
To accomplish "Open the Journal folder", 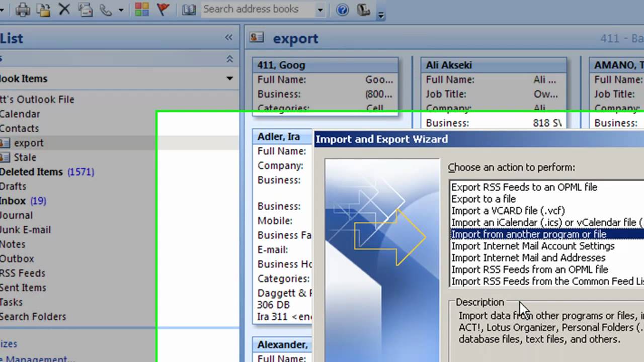I will [16, 215].
